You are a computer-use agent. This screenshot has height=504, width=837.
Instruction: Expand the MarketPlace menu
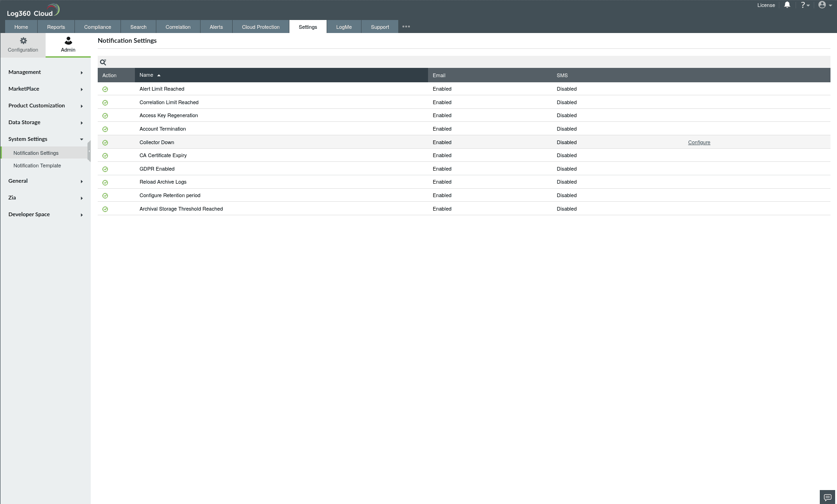(x=45, y=89)
